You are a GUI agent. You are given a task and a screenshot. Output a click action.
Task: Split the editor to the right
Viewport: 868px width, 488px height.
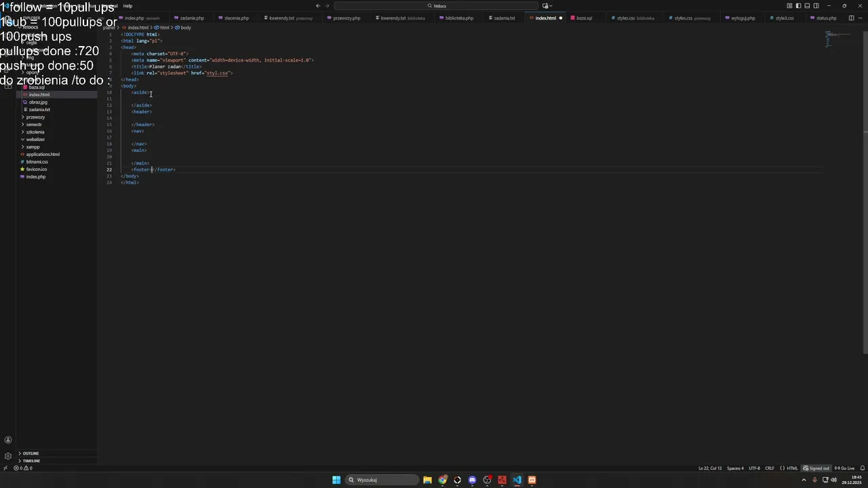click(x=852, y=18)
